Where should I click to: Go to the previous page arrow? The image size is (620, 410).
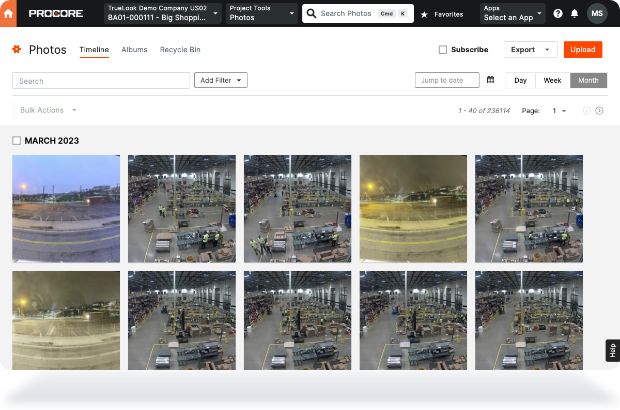pyautogui.click(x=587, y=111)
